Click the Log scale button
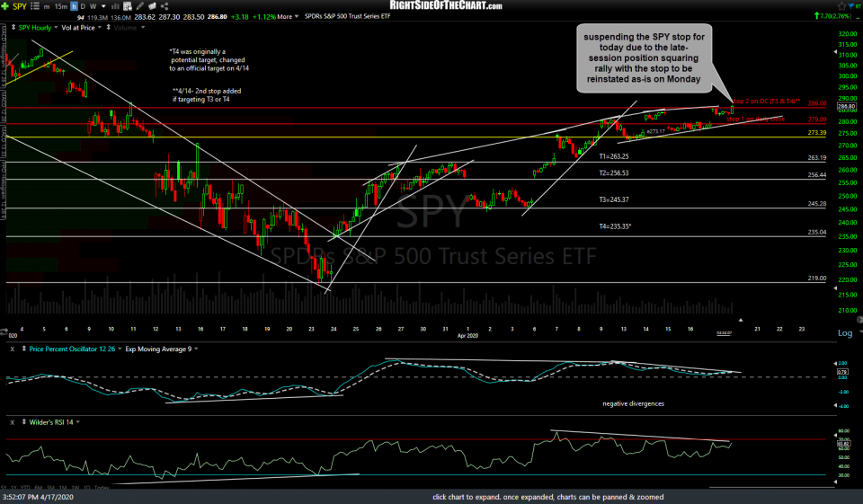 [x=844, y=332]
